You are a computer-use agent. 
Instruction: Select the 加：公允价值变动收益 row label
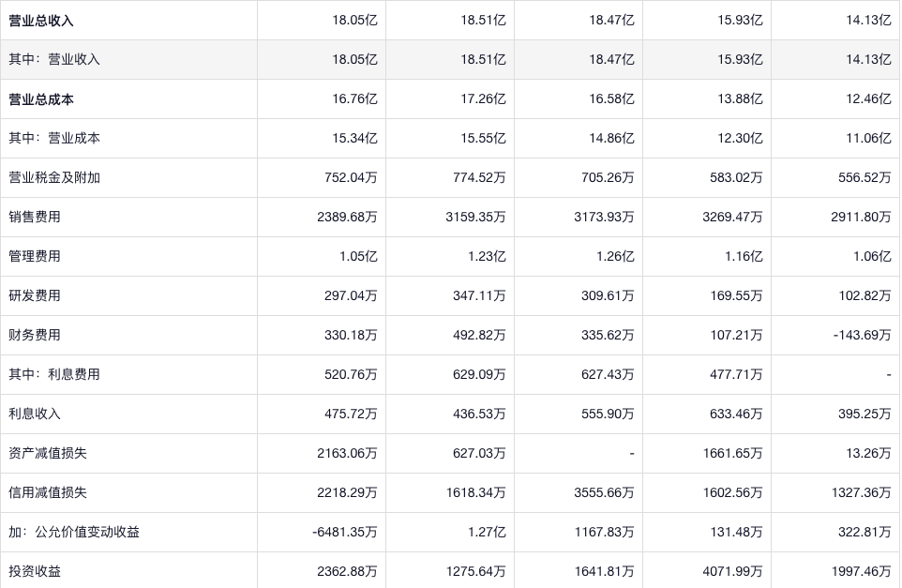(74, 532)
